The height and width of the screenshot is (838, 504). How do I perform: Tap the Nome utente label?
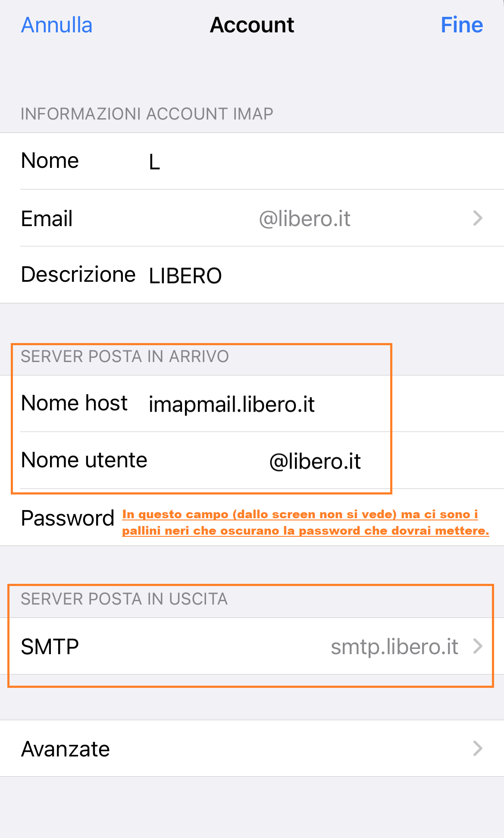pyautogui.click(x=84, y=460)
